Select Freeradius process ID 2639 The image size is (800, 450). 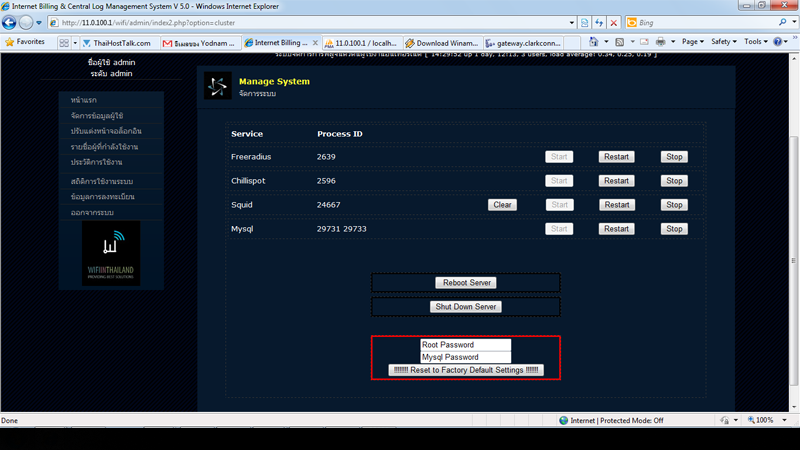326,157
